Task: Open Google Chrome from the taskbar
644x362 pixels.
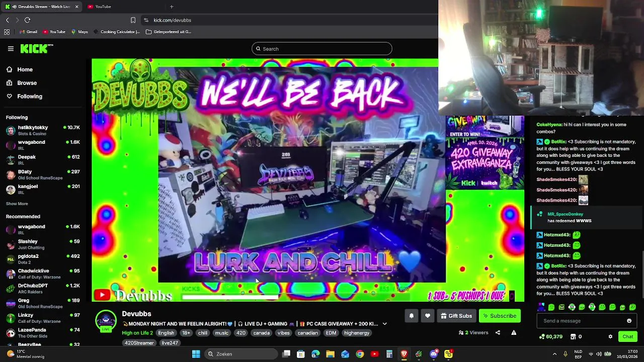Action: pos(360,354)
